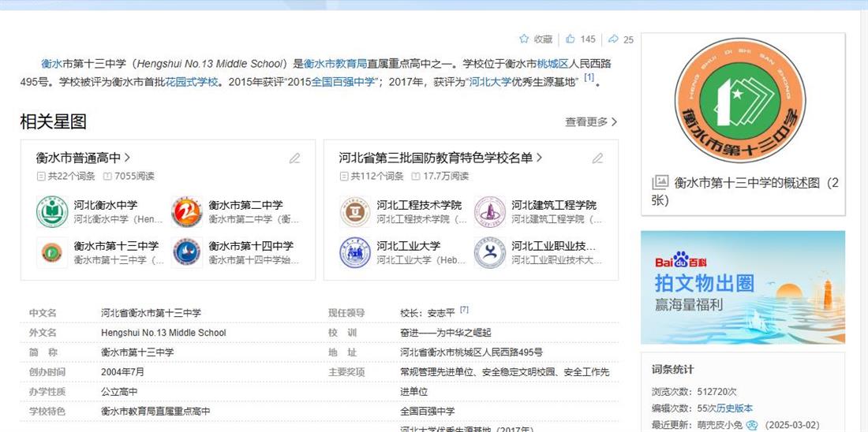
Task: Open the 衡水市第二中学 entry title
Action: pyautogui.click(x=245, y=205)
